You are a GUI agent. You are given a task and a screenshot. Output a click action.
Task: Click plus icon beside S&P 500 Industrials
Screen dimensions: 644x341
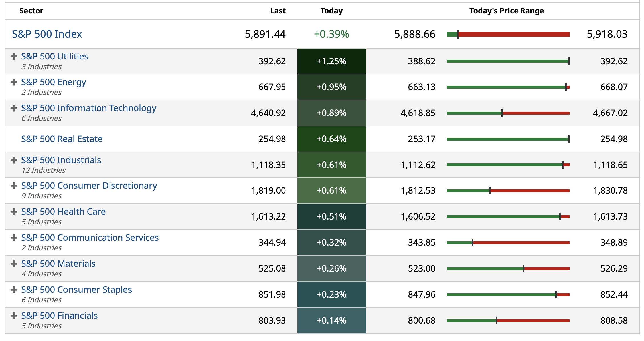14,160
